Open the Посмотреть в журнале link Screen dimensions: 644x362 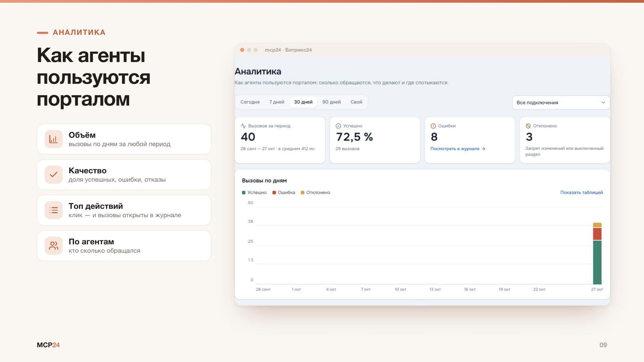[x=458, y=149]
